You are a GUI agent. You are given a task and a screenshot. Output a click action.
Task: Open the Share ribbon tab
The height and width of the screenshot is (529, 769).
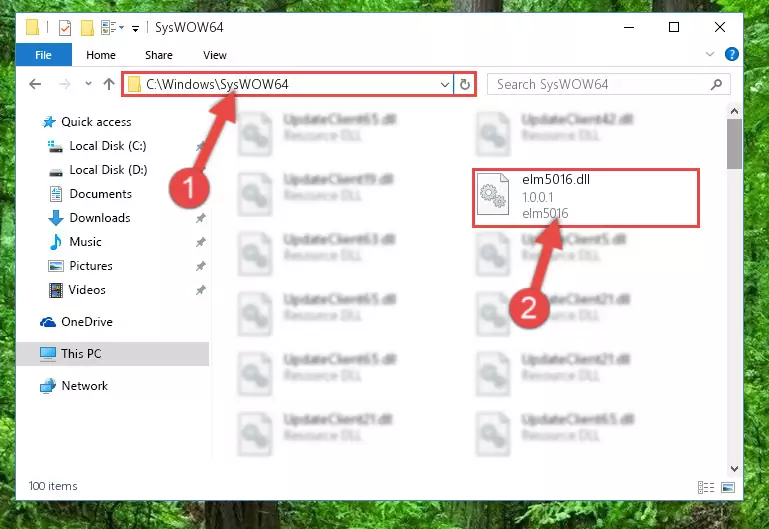(158, 55)
